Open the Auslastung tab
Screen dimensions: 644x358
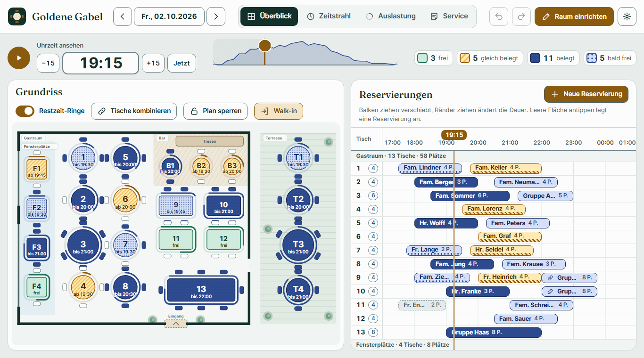tap(391, 16)
